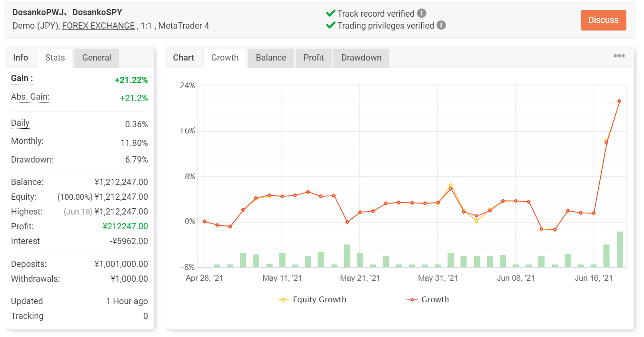Image resolution: width=644 pixels, height=337 pixels.
Task: Open the chart three-dots options menu
Action: (x=619, y=56)
